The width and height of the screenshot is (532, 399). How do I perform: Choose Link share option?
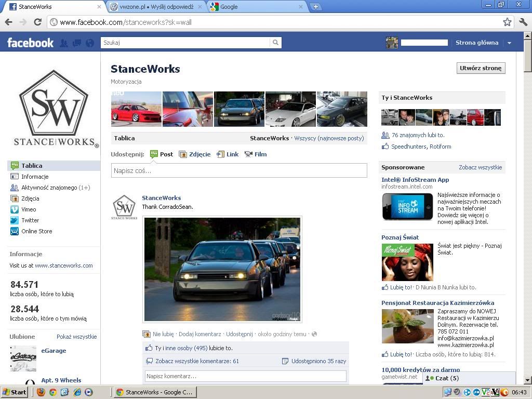pyautogui.click(x=228, y=154)
